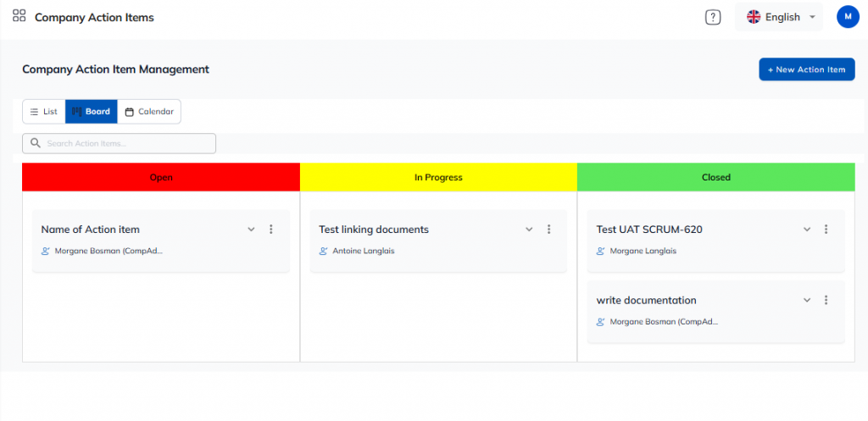Viewport: 868px width, 421px height.
Task: Click the New Action Item button
Action: [x=806, y=69]
